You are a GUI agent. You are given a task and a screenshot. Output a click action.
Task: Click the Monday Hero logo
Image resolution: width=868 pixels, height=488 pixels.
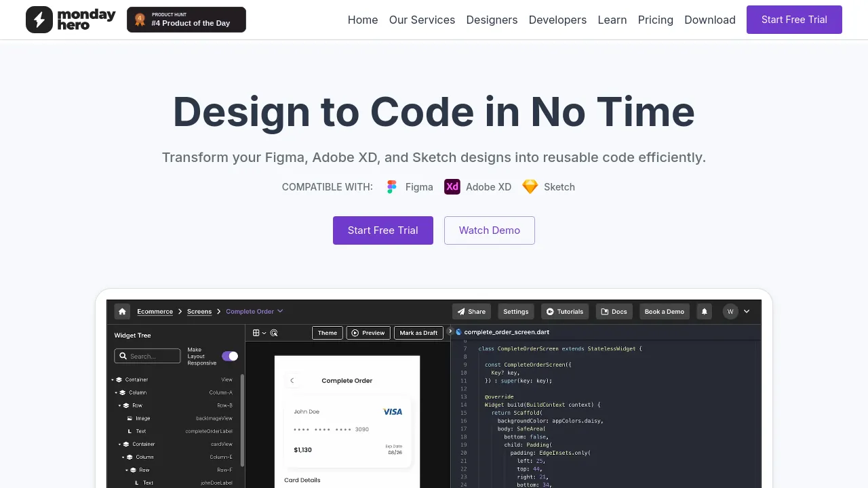pyautogui.click(x=71, y=20)
